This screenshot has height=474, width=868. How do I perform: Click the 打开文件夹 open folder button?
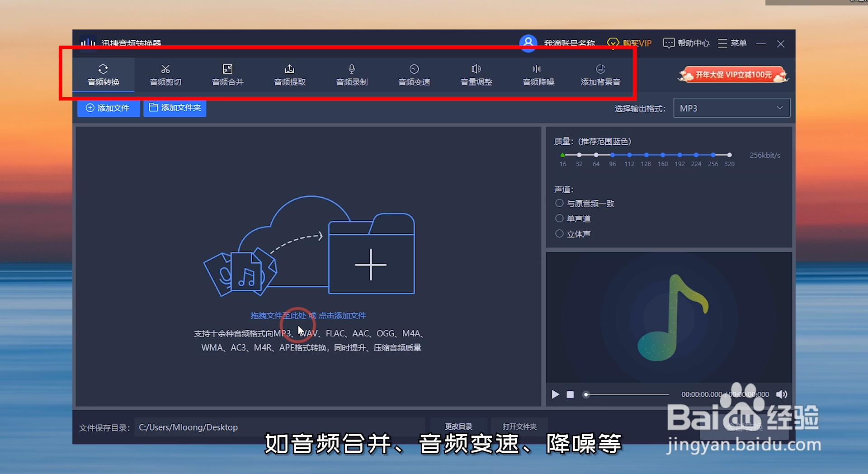coord(519,427)
